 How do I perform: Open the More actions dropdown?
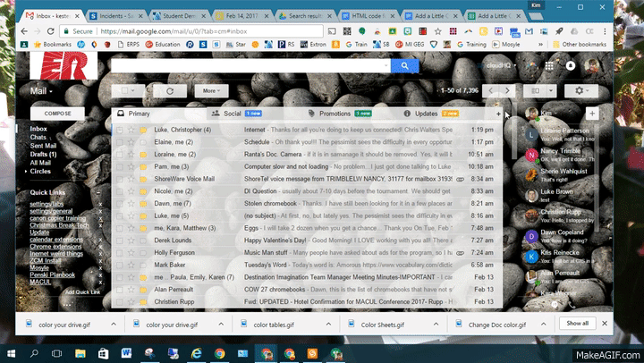tap(211, 90)
